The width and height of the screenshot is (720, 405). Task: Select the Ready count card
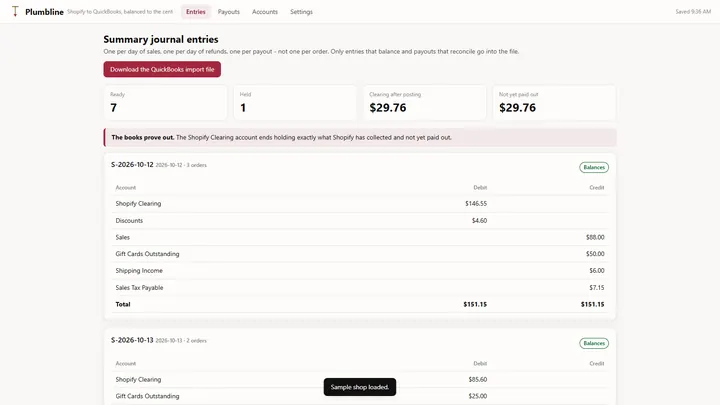pos(165,103)
